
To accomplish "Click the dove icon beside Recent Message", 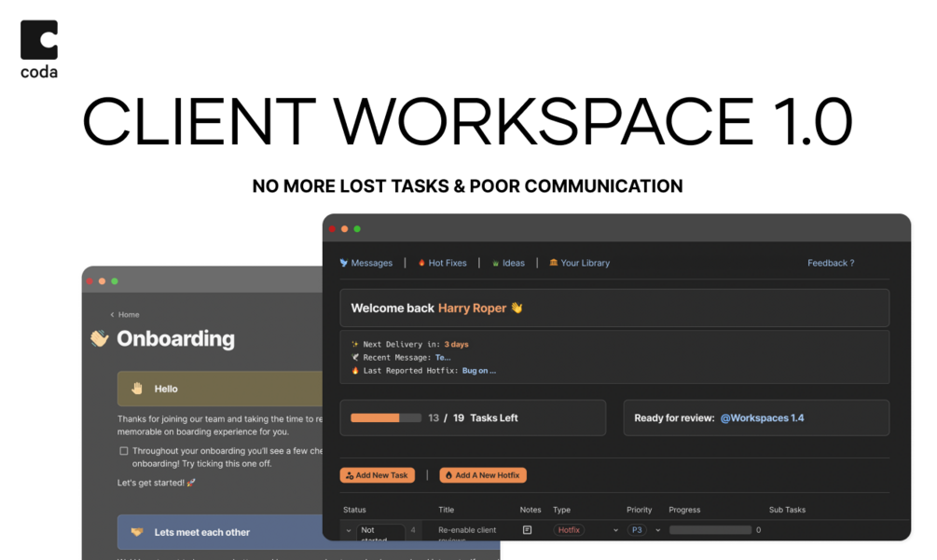I will pyautogui.click(x=355, y=358).
